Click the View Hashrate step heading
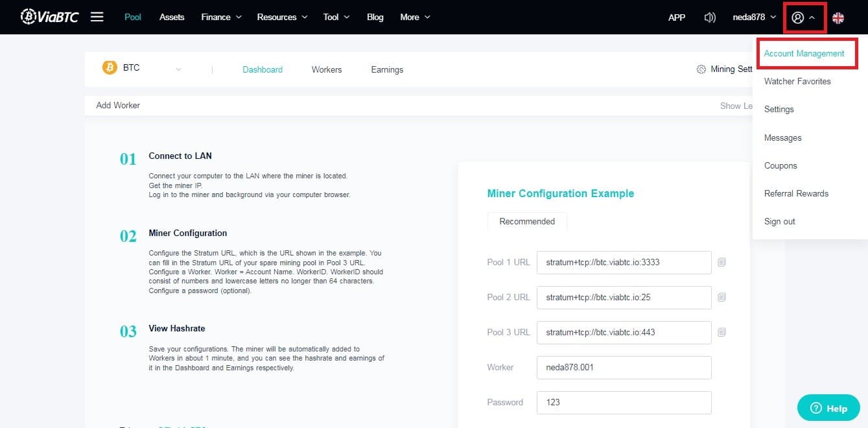 (x=177, y=328)
